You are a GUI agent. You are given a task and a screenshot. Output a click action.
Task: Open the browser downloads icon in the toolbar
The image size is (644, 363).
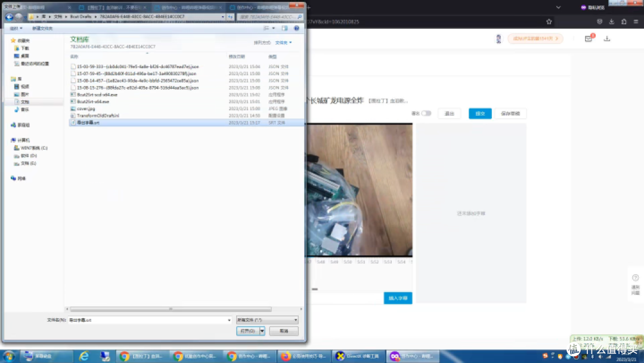(612, 21)
